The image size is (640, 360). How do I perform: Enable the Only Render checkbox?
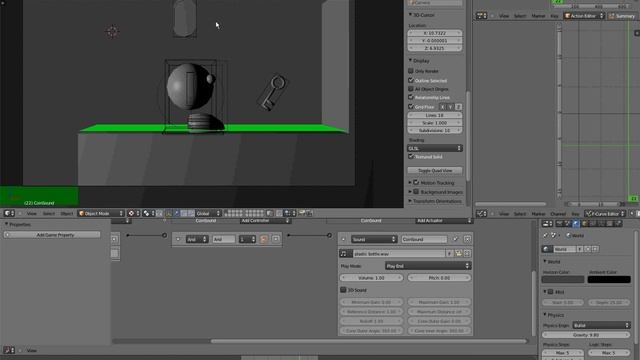tap(411, 71)
